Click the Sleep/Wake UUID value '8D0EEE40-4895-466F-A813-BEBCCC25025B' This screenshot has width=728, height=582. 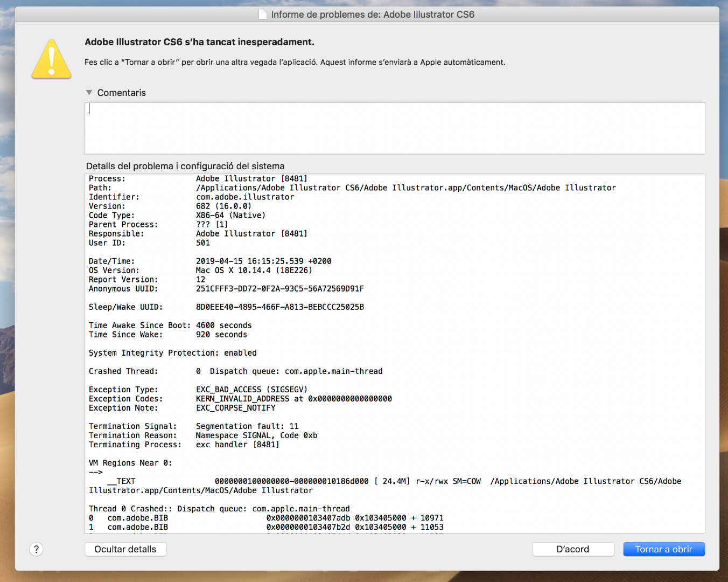pyautogui.click(x=280, y=307)
